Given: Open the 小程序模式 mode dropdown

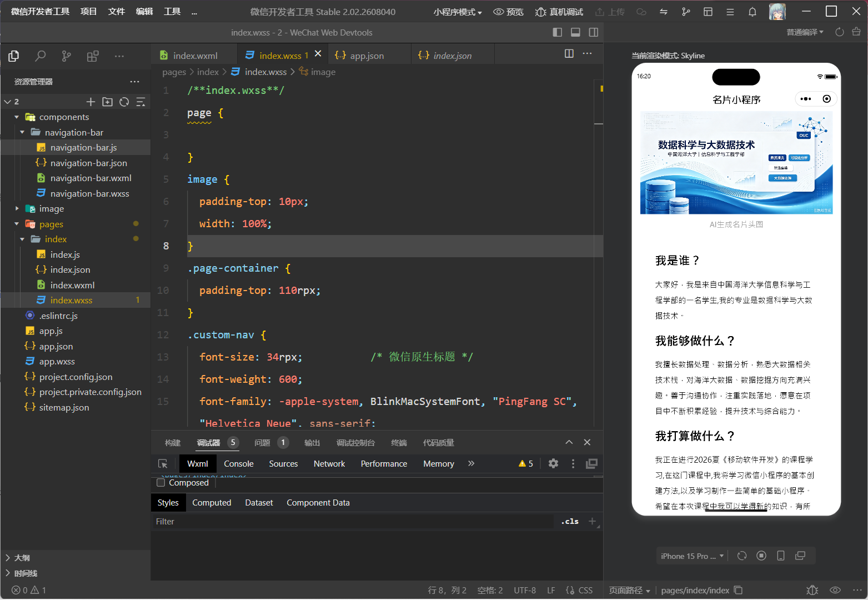Looking at the screenshot, I should (458, 12).
